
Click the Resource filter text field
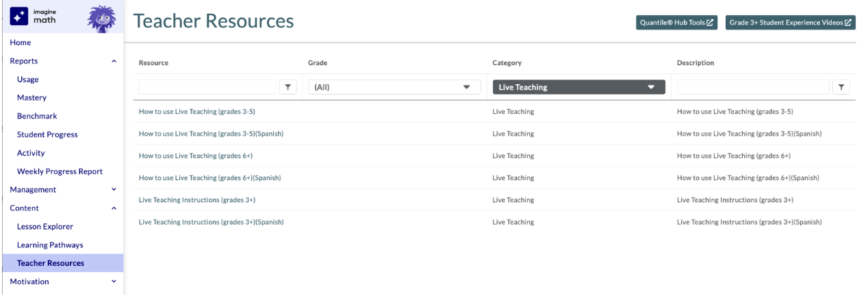coord(207,87)
